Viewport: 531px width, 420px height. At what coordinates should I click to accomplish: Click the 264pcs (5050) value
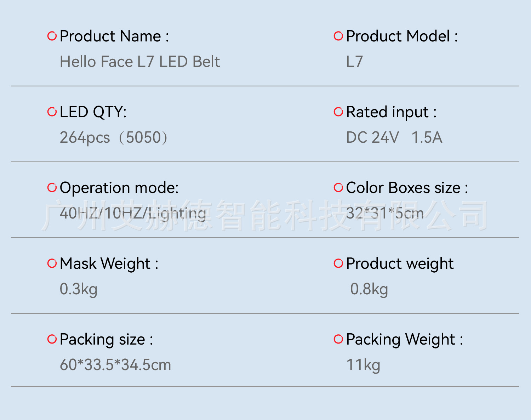[x=113, y=138]
